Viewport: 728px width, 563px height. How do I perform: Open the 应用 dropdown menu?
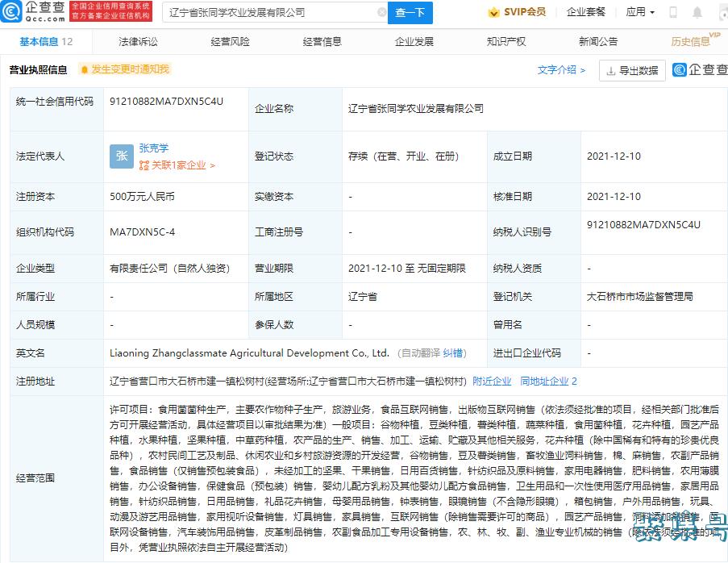(640, 12)
